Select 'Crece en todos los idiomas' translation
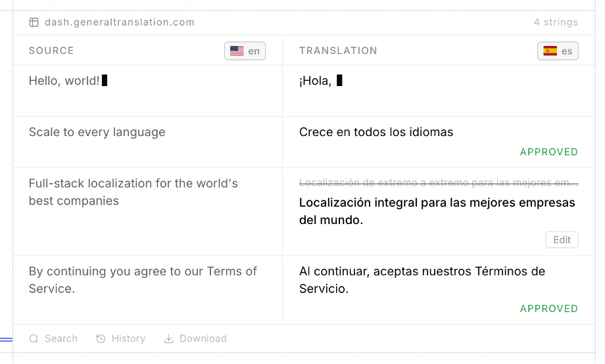The height and width of the screenshot is (364, 605). 376,132
